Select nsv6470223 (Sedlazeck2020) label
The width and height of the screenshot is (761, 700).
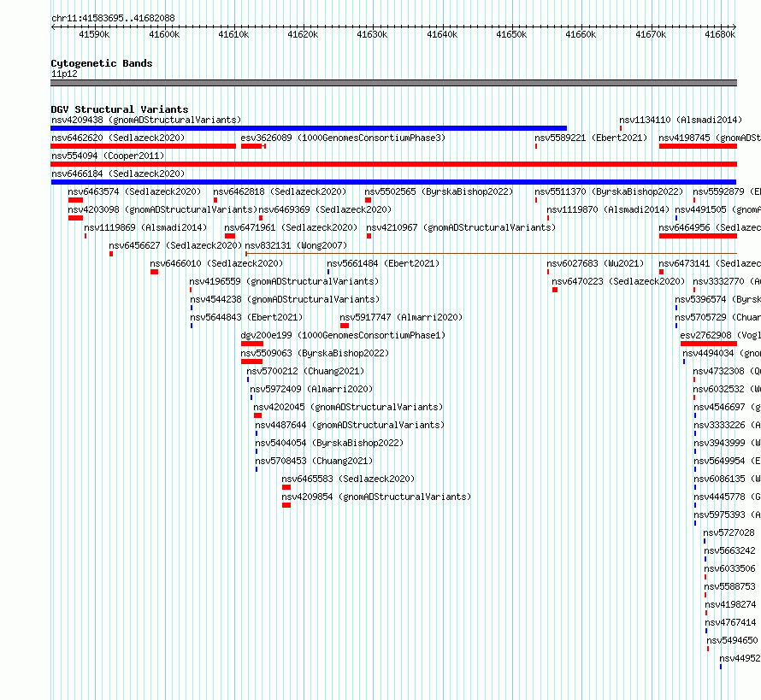(618, 281)
